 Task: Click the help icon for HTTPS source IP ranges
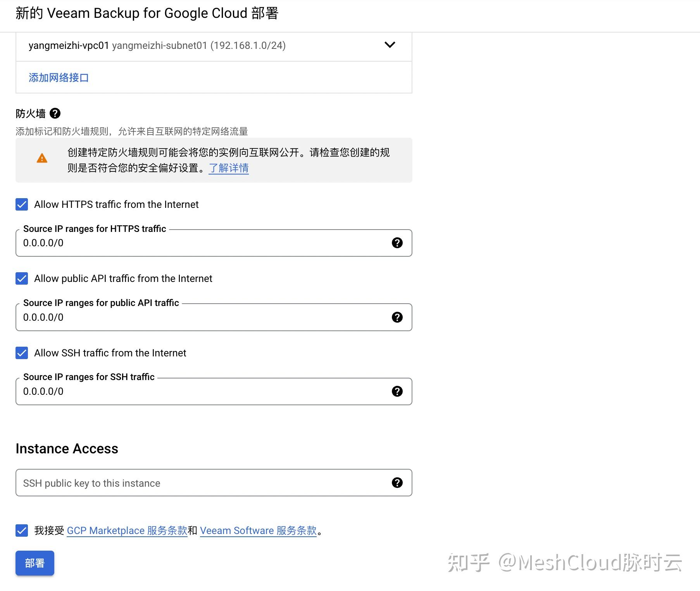(x=397, y=243)
